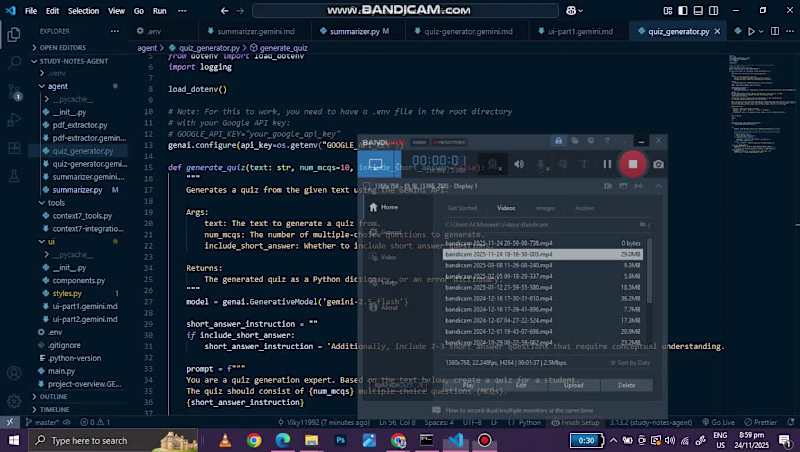The height and width of the screenshot is (452, 800).
Task: Open Bandicam output folder icon in title bar
Action: coord(575,140)
